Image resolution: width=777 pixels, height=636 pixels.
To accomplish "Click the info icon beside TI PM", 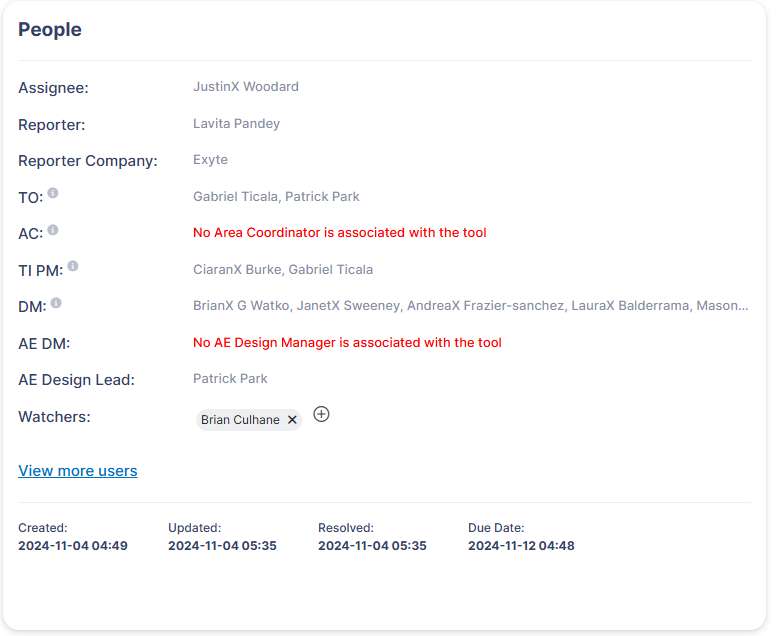I will coord(73,266).
